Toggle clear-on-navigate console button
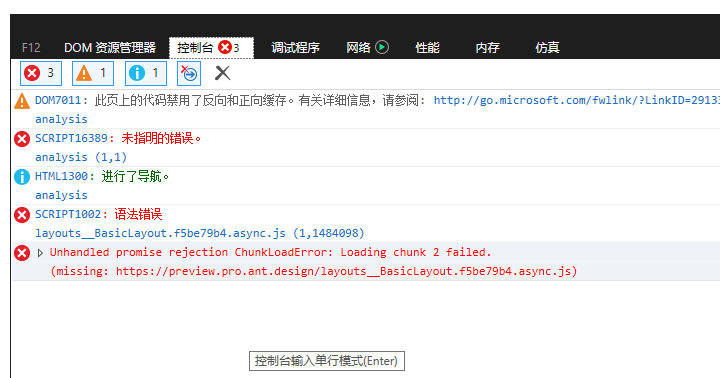The height and width of the screenshot is (378, 720). pos(189,73)
